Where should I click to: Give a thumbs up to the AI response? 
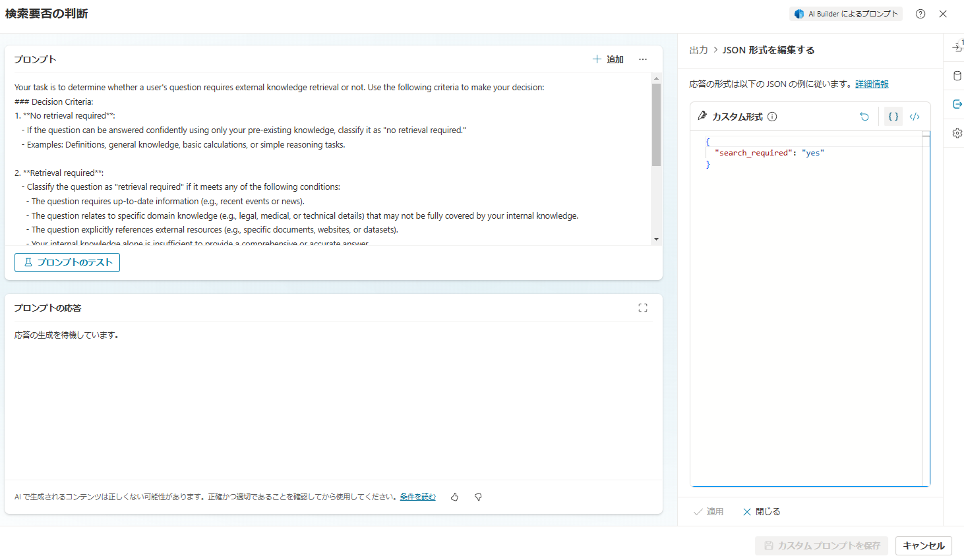point(454,497)
